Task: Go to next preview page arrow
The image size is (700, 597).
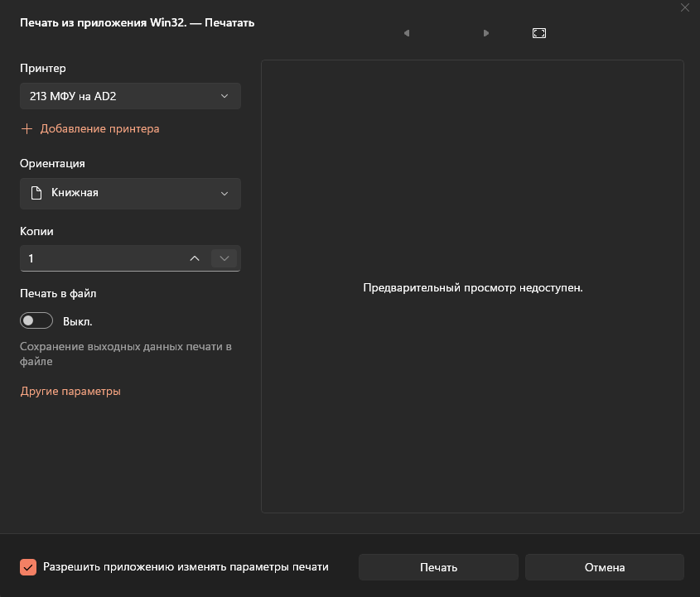Action: (486, 33)
